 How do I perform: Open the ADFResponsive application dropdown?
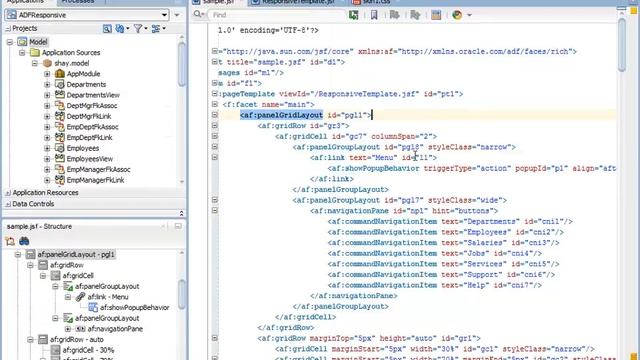(x=164, y=15)
